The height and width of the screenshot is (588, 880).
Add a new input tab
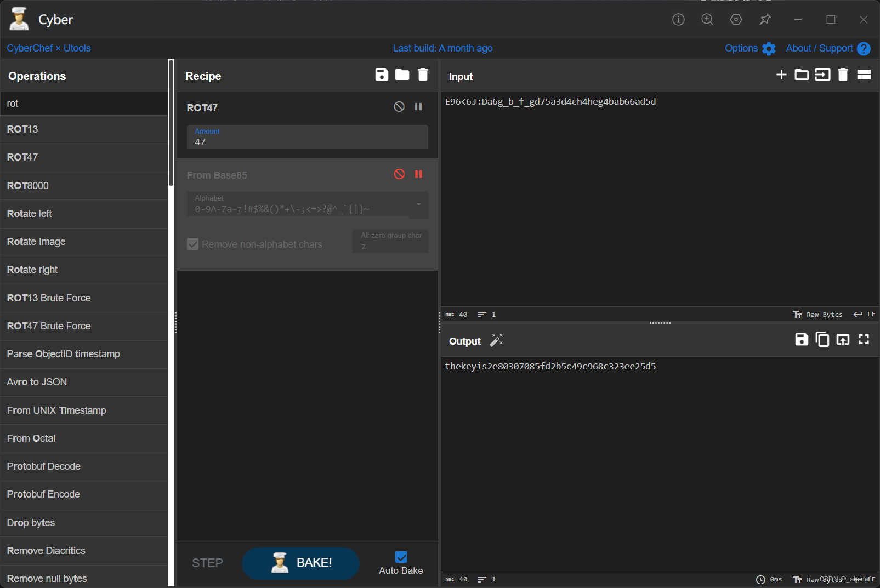[x=781, y=75]
